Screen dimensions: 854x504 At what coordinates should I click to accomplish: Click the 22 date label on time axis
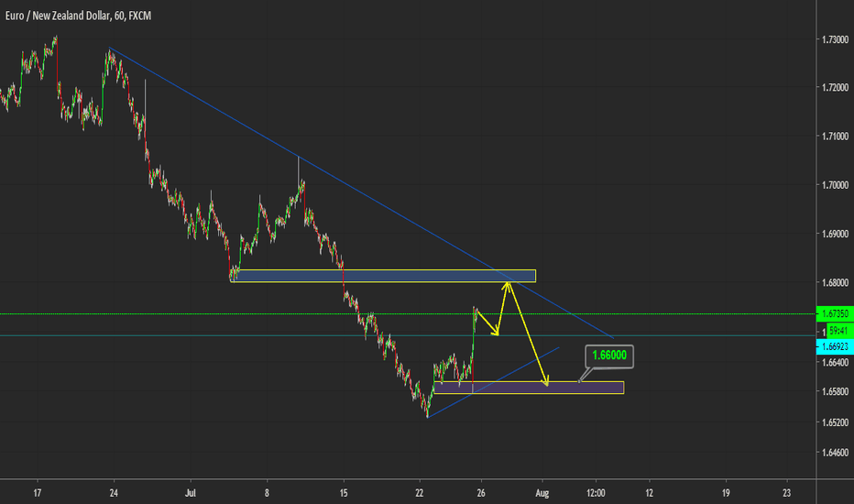(420, 493)
